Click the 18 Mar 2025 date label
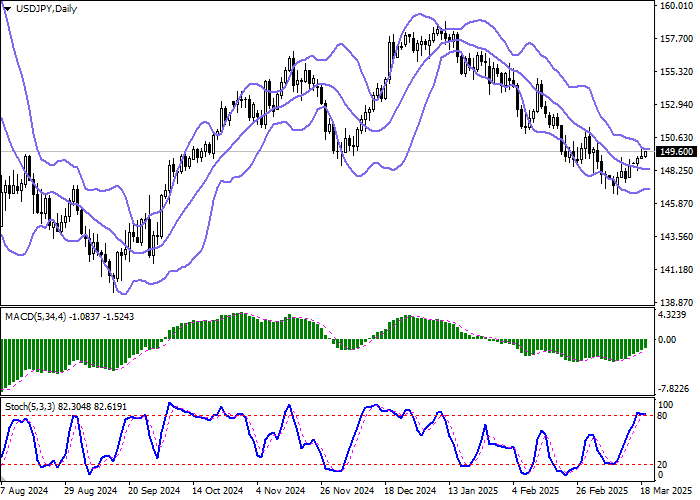Viewport: 700px width, 500px height. point(670,491)
